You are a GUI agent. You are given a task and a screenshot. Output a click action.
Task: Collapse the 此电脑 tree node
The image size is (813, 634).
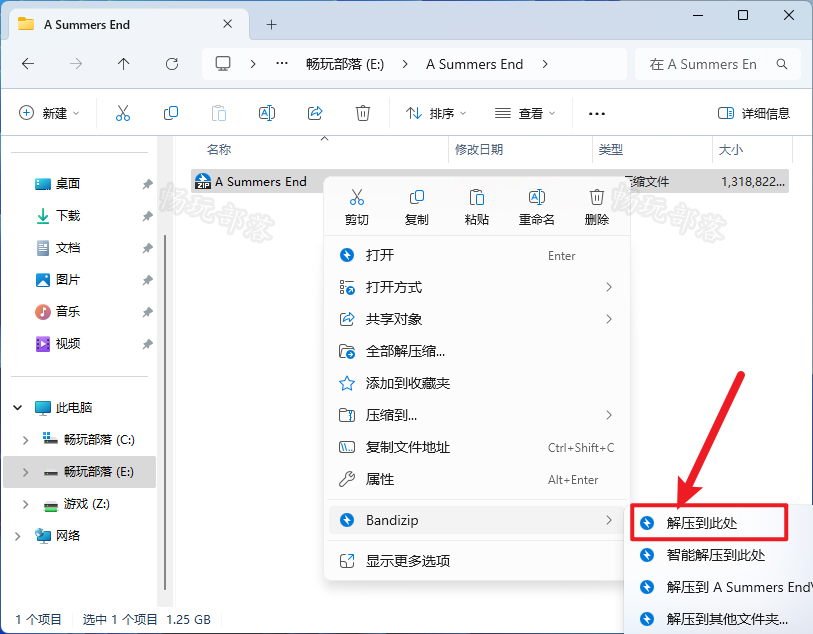[x=18, y=407]
